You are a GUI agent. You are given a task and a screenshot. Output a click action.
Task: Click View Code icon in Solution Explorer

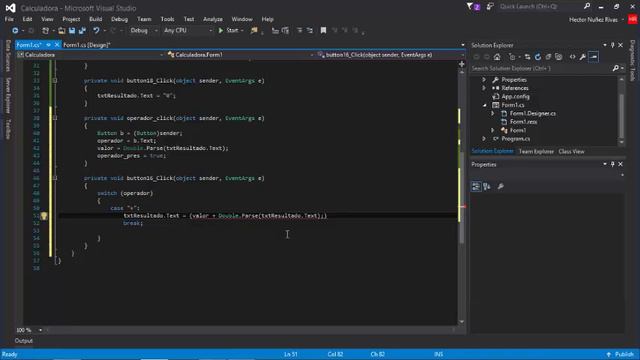[572, 57]
